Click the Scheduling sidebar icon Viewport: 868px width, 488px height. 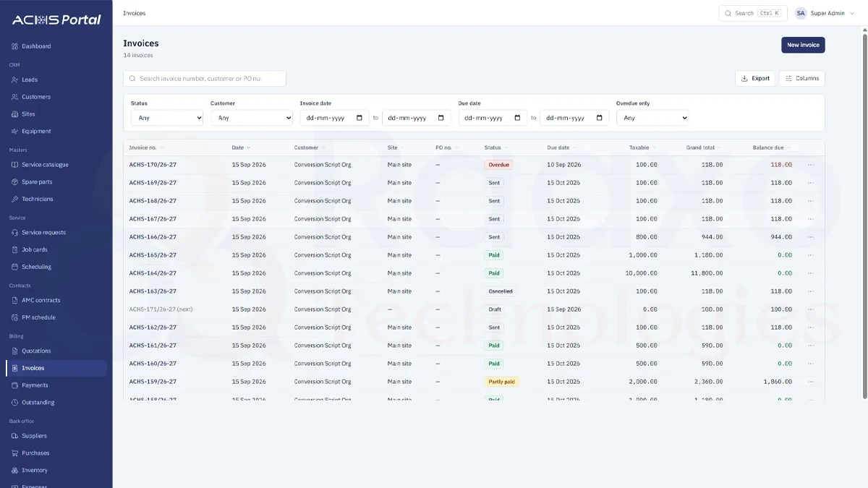click(14, 267)
